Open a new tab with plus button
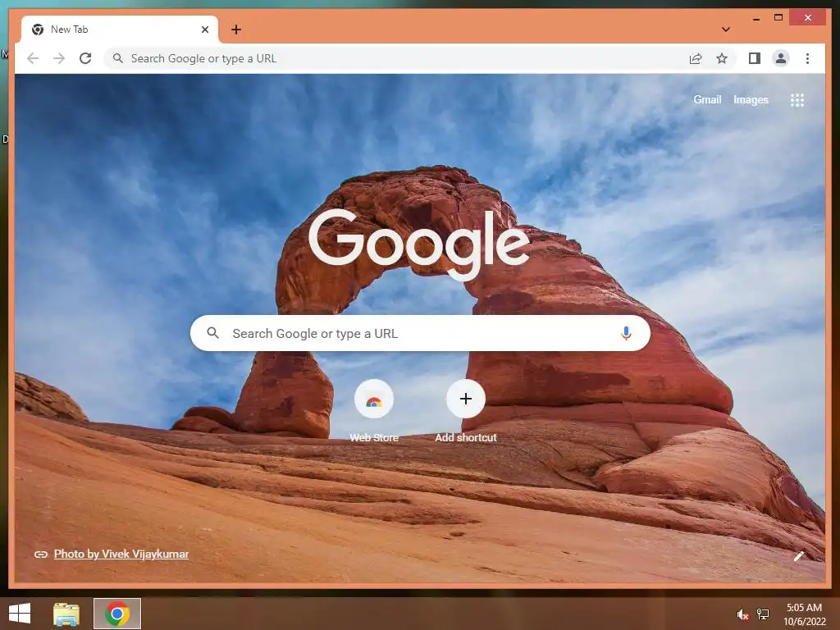840x630 pixels. tap(236, 30)
